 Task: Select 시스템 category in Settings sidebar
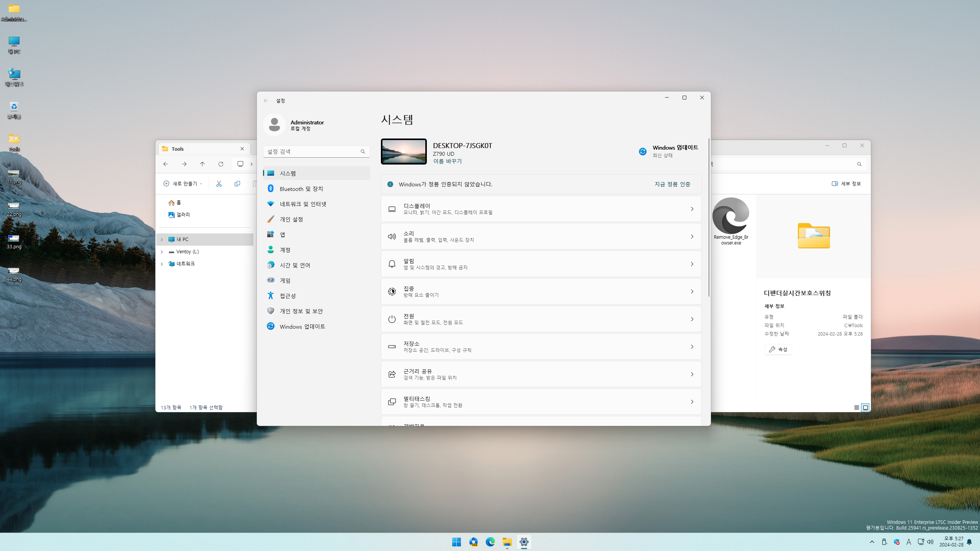click(x=316, y=173)
